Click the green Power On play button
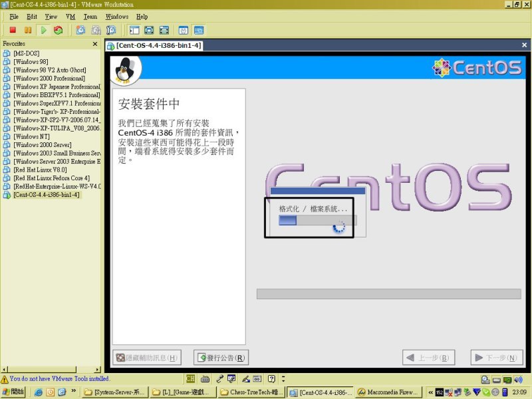532x399 pixels. click(x=43, y=30)
